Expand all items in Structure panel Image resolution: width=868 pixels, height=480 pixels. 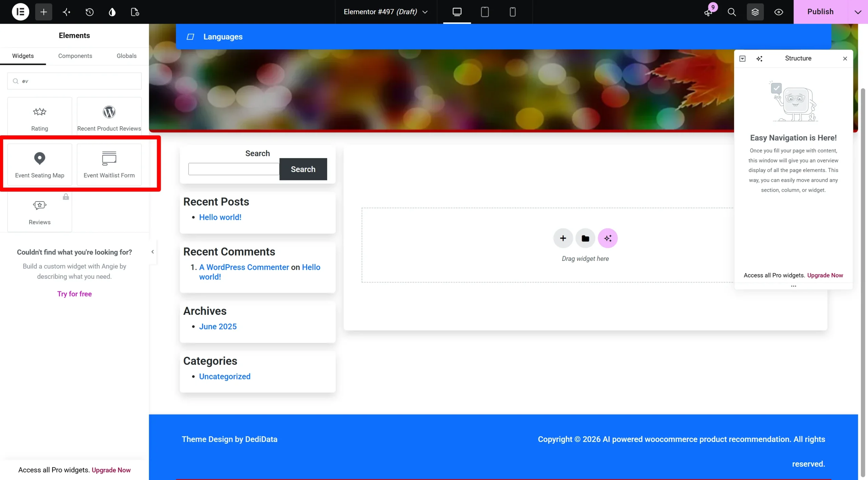[743, 58]
